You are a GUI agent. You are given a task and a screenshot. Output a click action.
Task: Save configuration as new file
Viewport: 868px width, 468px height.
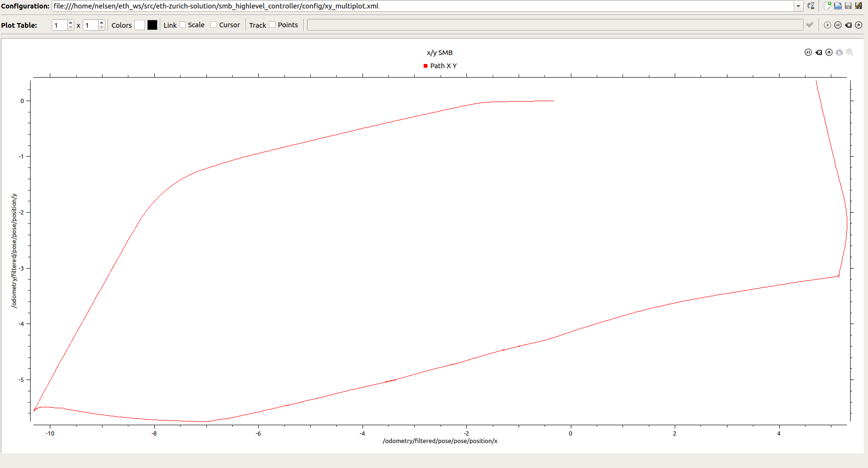859,6
